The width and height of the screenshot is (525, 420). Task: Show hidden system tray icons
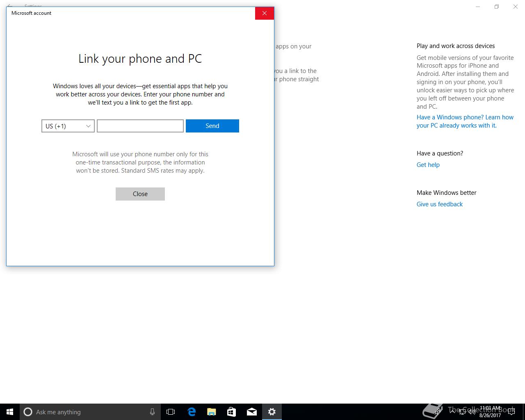tap(452, 412)
